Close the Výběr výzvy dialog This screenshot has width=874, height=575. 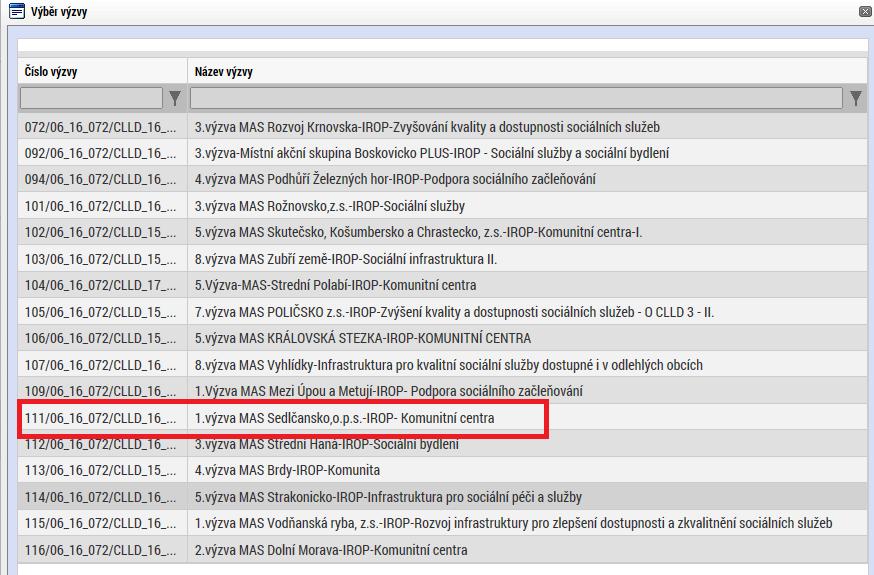[866, 11]
